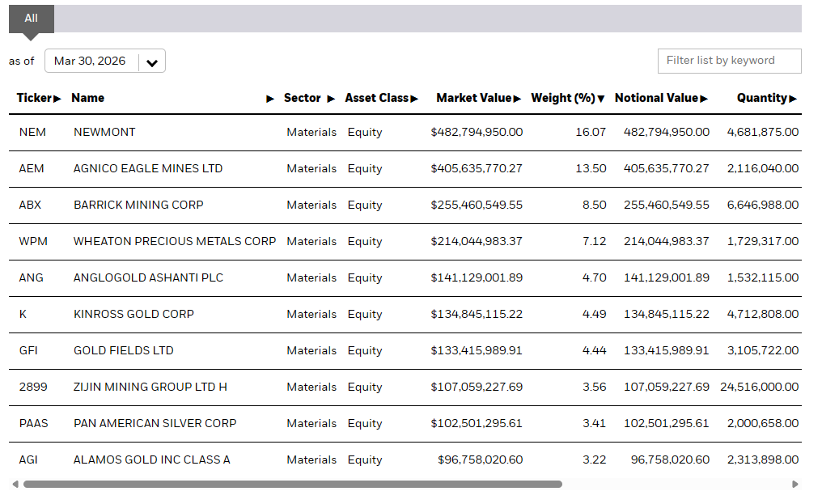The height and width of the screenshot is (504, 822).
Task: Switch to the All tab
Action: (x=32, y=19)
